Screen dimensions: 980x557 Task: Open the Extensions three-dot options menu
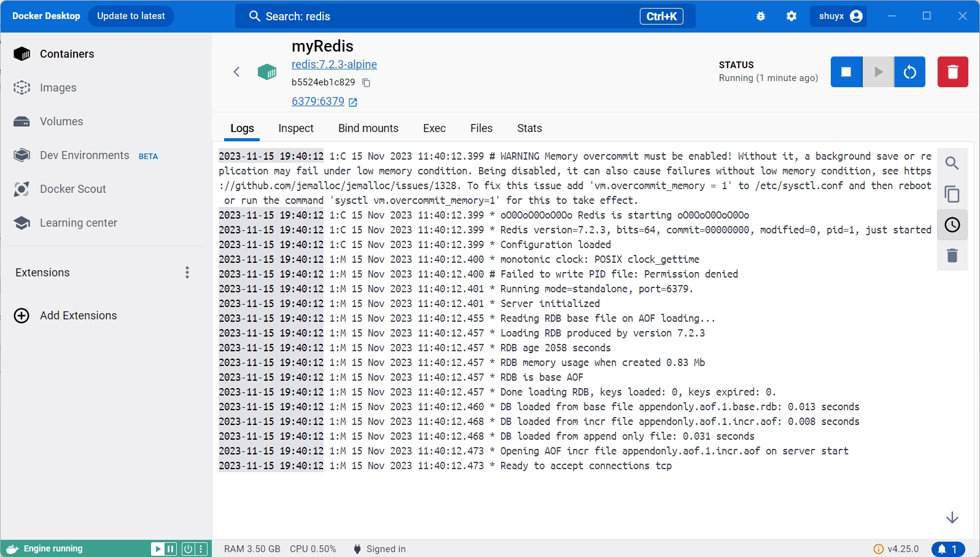187,273
